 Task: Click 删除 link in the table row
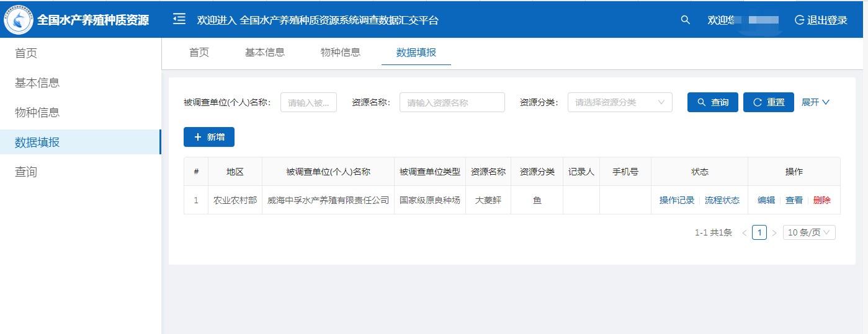821,200
